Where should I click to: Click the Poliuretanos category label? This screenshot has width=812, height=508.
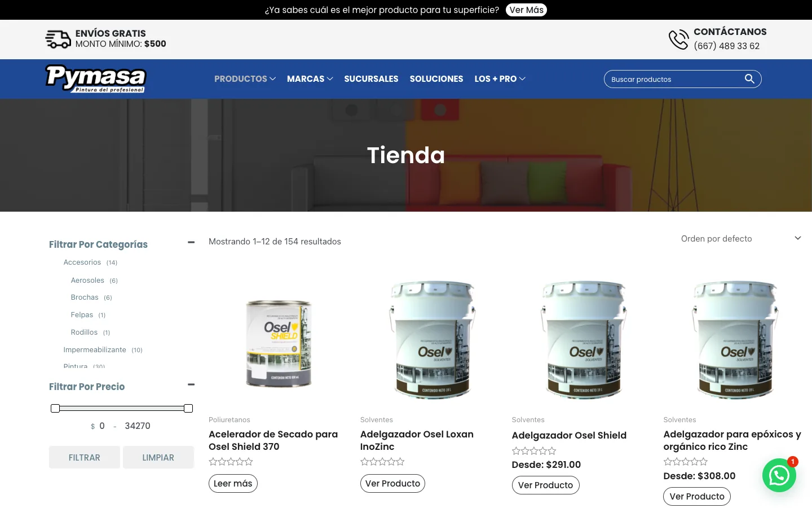click(230, 420)
